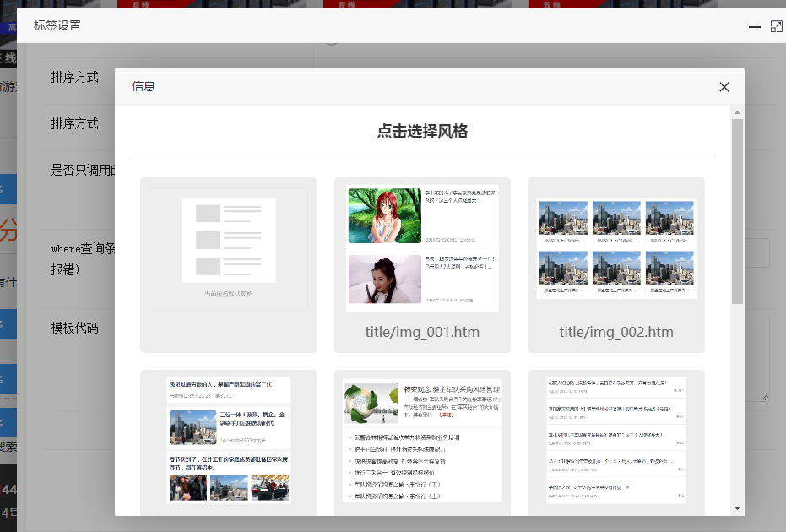Click the scrollbar up arrow

[737, 112]
